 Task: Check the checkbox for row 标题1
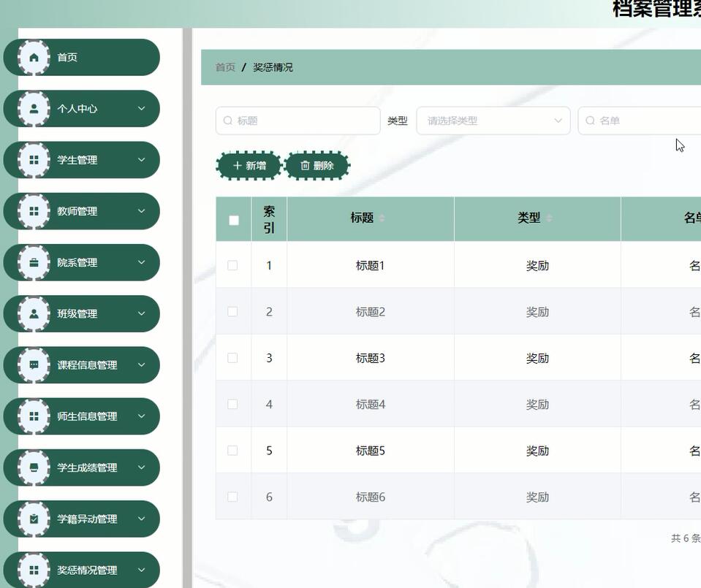point(232,265)
